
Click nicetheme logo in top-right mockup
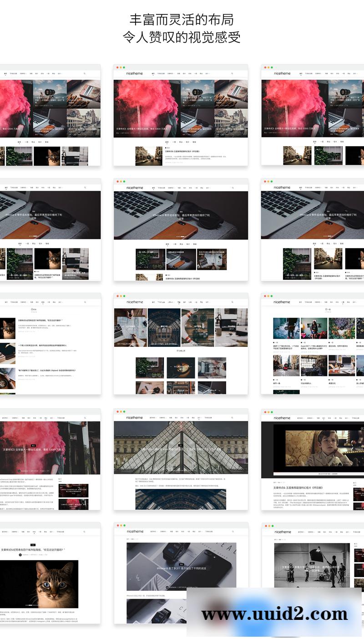click(x=282, y=73)
